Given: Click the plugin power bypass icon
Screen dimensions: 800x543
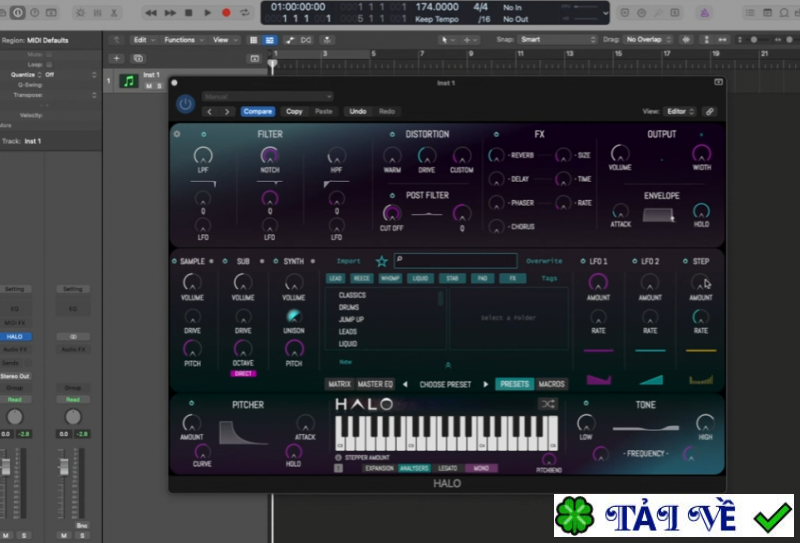Looking at the screenshot, I should (186, 104).
